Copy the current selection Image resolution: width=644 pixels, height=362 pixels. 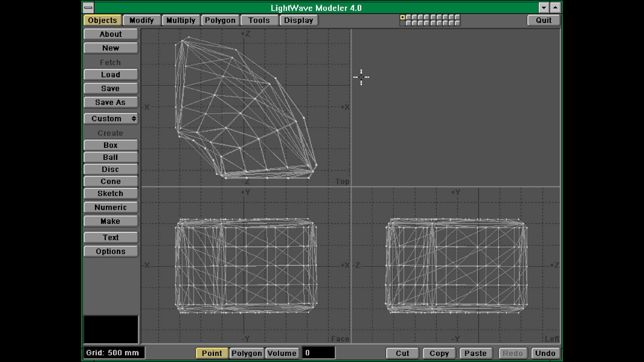click(439, 353)
